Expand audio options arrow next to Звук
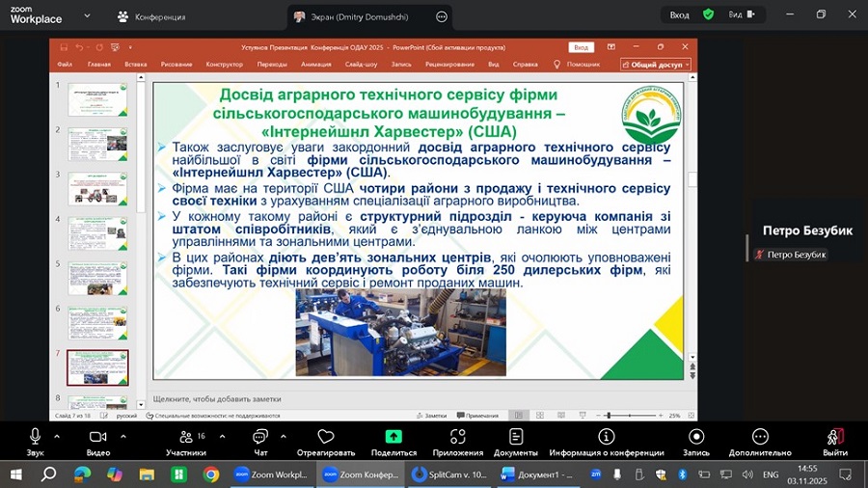Image resolution: width=868 pixels, height=488 pixels. pyautogui.click(x=57, y=436)
